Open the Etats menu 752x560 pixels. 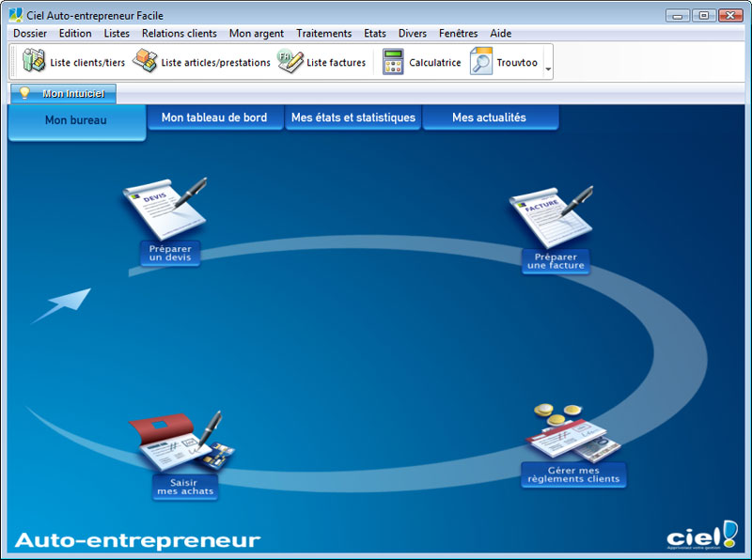coord(375,34)
